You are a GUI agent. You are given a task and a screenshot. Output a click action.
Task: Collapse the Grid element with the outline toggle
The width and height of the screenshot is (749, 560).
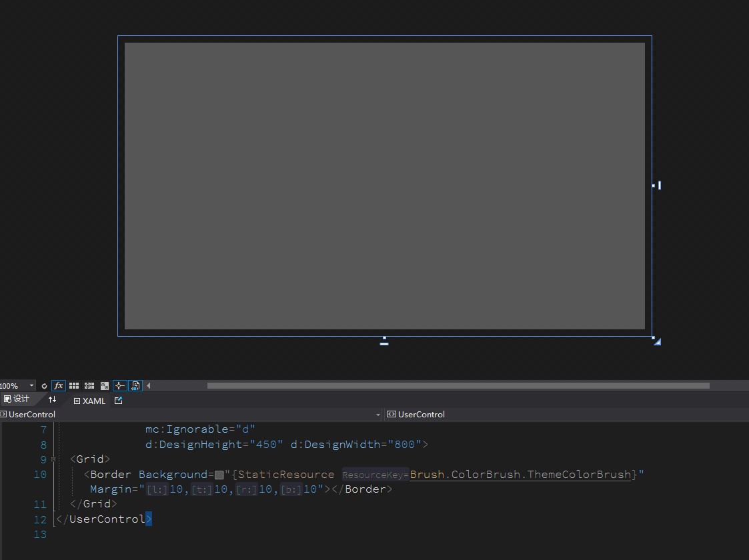[53, 459]
